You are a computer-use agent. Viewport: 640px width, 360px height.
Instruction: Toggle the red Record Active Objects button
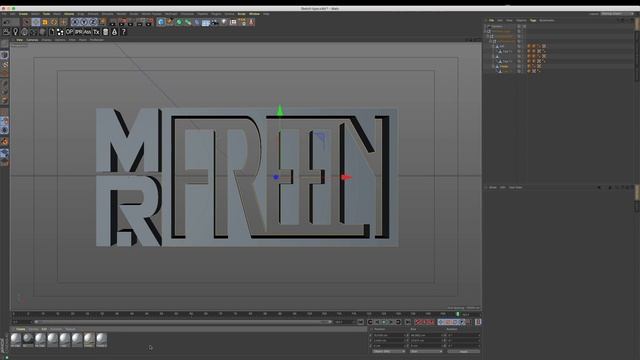click(x=417, y=322)
